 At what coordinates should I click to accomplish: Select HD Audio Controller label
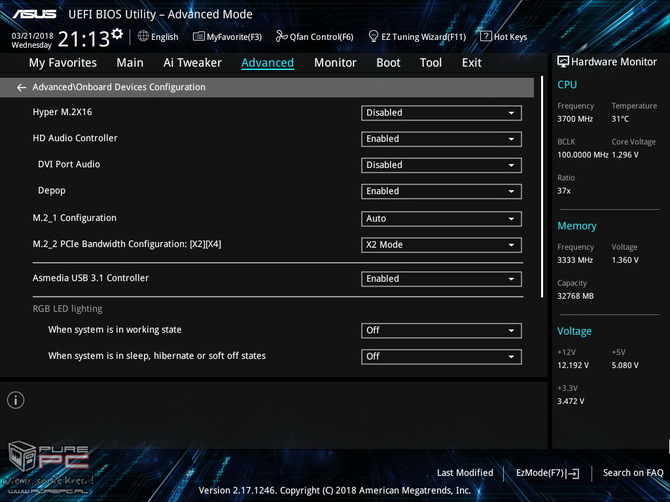tap(75, 138)
